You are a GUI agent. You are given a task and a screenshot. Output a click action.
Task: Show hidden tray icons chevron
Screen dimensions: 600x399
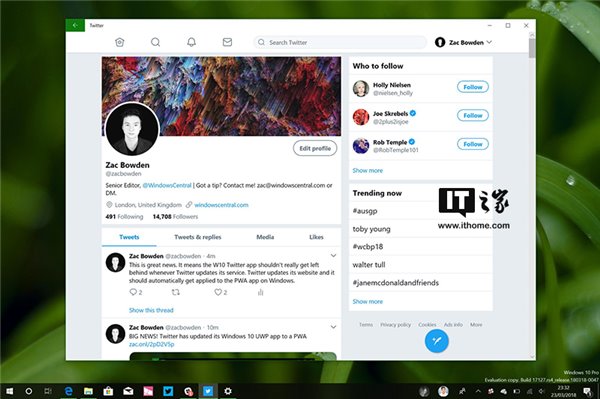pyautogui.click(x=478, y=391)
